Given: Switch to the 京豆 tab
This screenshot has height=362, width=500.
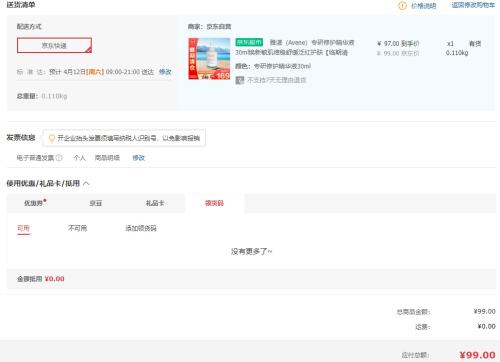Looking at the screenshot, I should click(96, 203).
